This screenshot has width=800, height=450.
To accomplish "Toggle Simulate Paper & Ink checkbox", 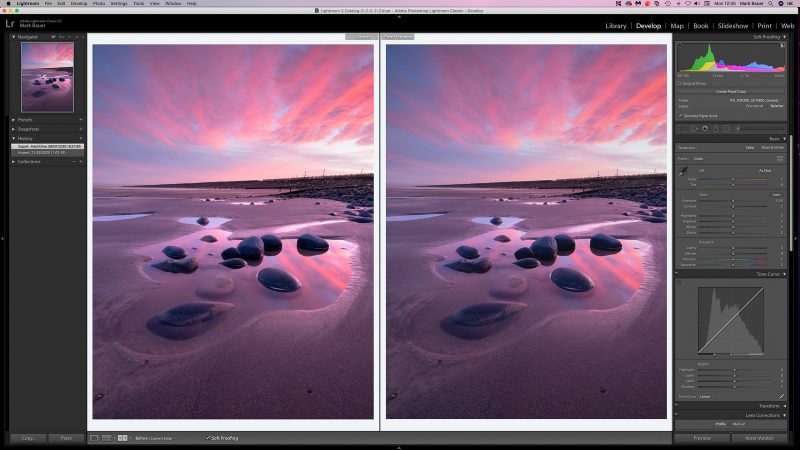I will tap(680, 115).
